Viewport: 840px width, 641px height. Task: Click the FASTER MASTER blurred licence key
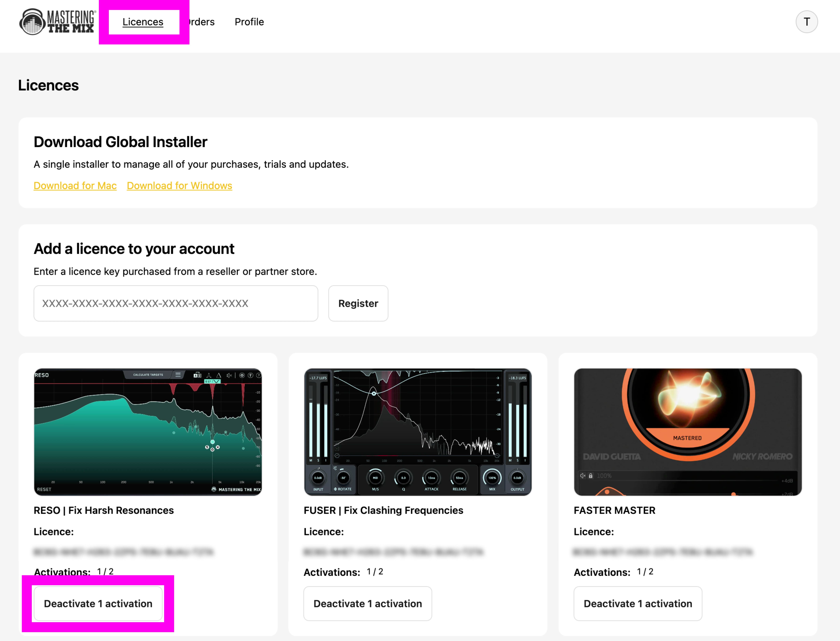point(664,552)
